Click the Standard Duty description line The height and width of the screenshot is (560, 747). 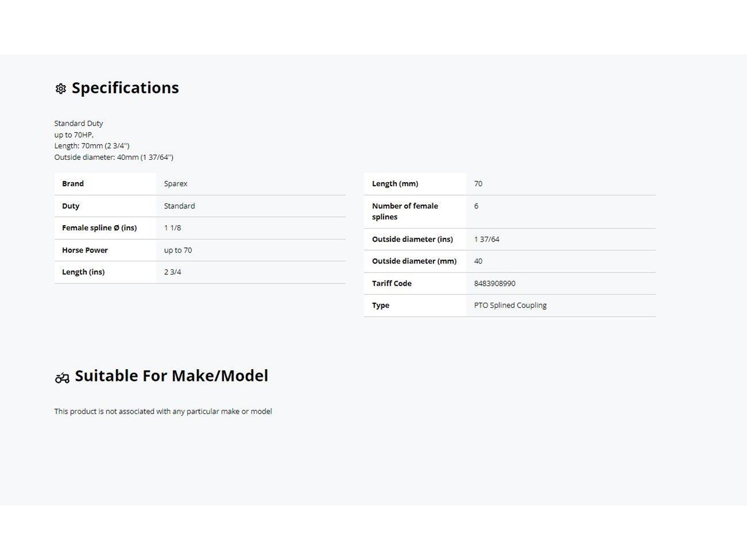tap(79, 124)
